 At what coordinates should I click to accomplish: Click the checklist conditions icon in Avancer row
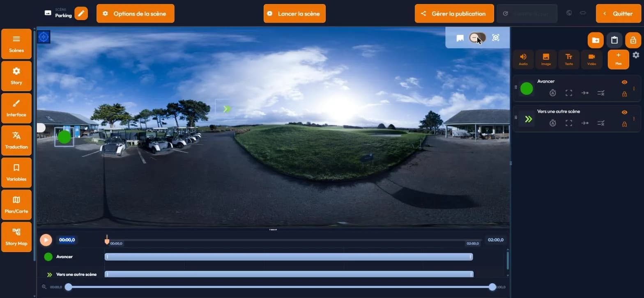coord(601,93)
